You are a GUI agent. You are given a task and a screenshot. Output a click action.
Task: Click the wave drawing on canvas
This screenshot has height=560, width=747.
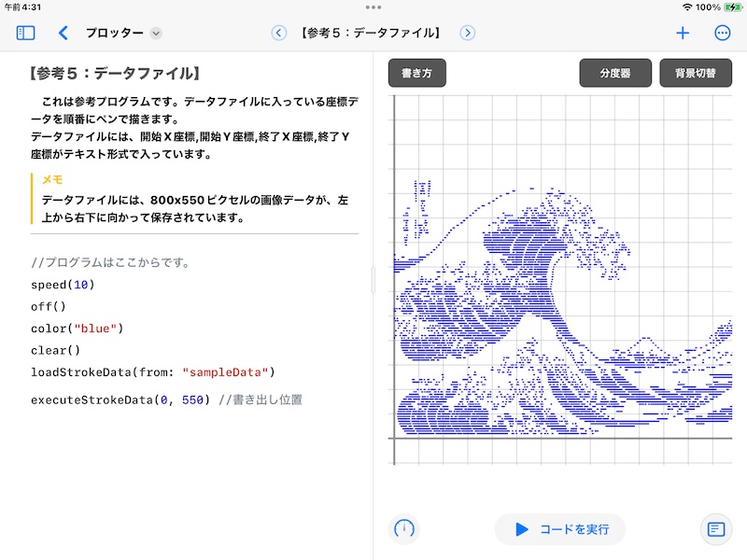point(523,308)
